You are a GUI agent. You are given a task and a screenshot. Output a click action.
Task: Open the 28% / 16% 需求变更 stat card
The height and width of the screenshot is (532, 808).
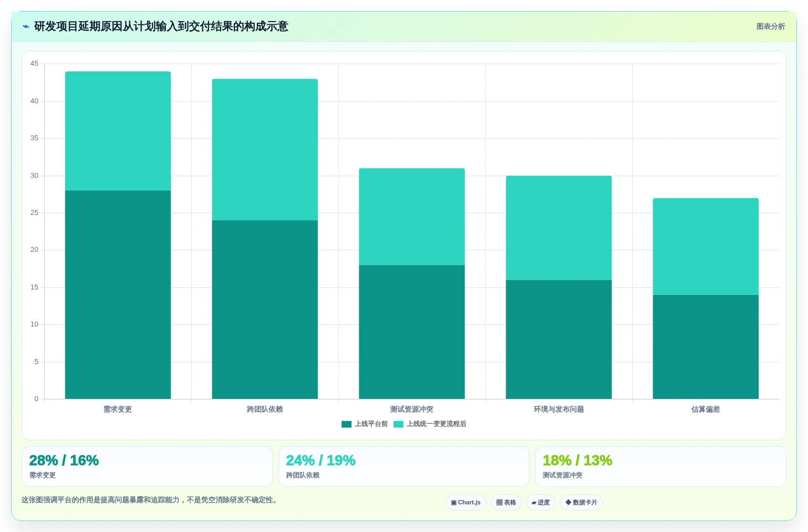pyautogui.click(x=147, y=466)
